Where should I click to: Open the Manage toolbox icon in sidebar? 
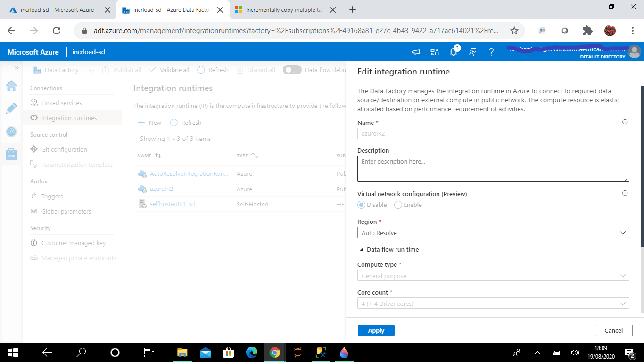tap(11, 154)
